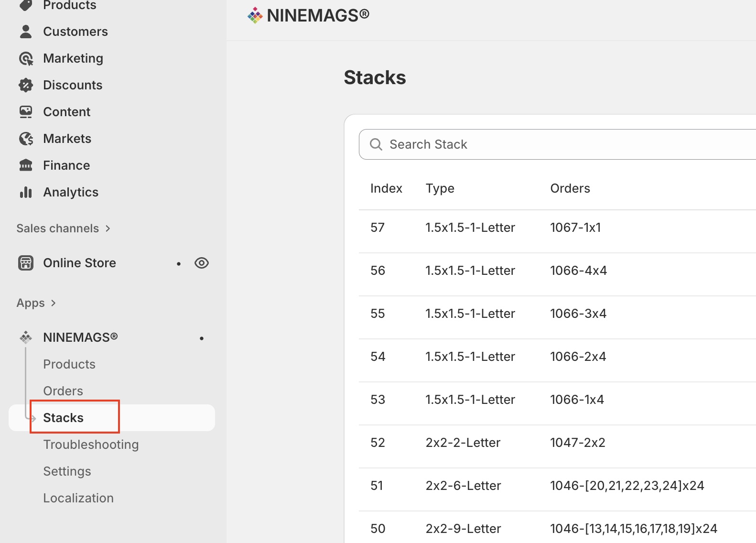This screenshot has height=543, width=756.
Task: Open Online Store sales channel
Action: (x=80, y=263)
